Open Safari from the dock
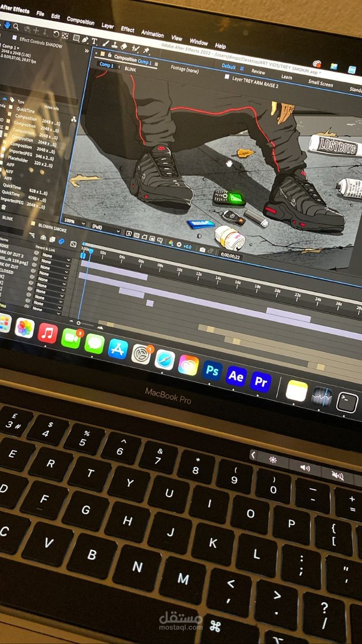Viewport: 362px width, 644px height. [165, 360]
